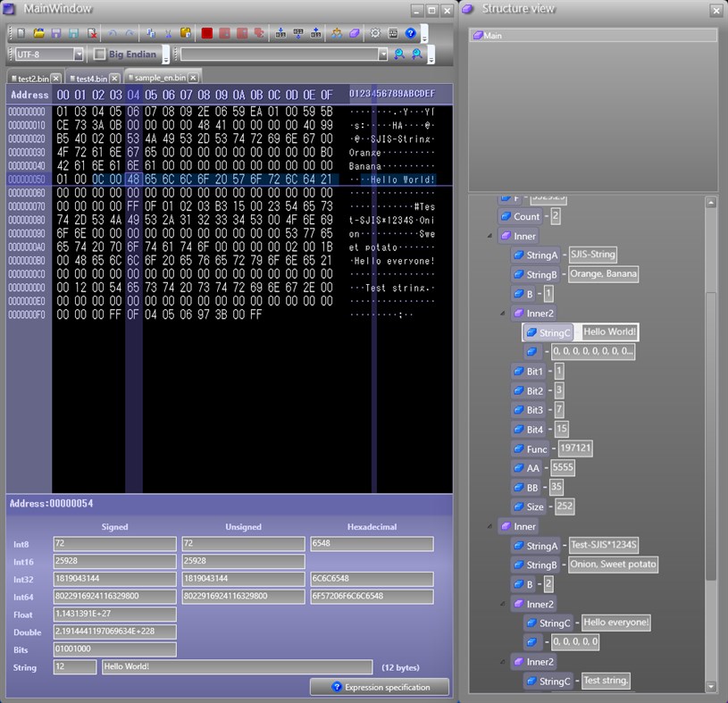Create a new file
This screenshot has height=703, width=728.
[22, 33]
